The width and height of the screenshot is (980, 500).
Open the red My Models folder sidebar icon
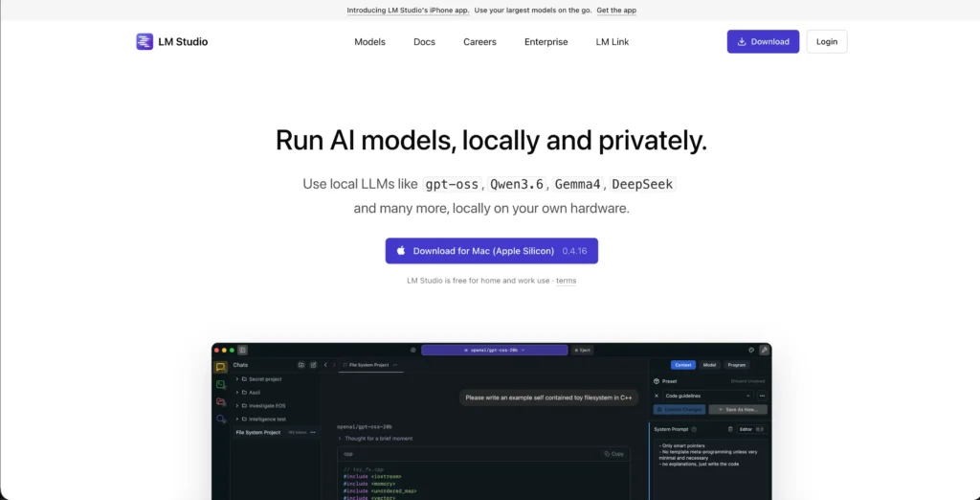click(x=221, y=401)
